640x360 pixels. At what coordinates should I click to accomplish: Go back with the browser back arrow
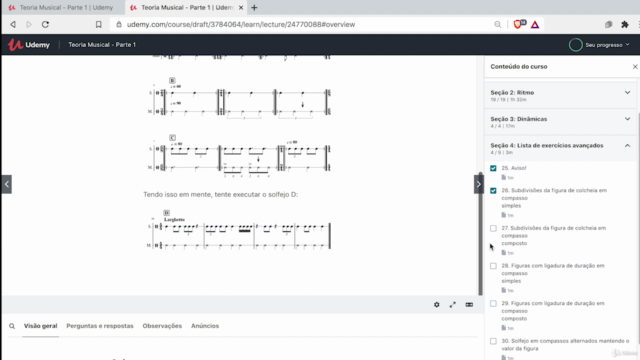tap(13, 24)
